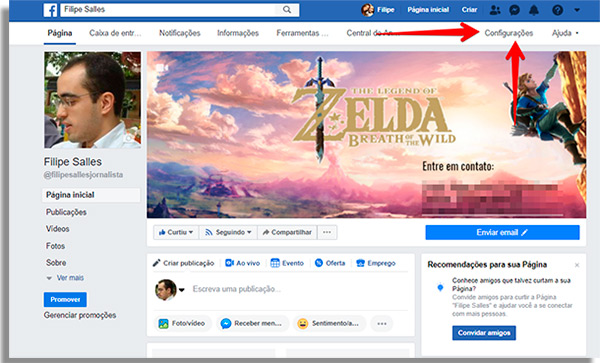600x363 pixels.
Task: Open Vídeos in sidebar
Action: point(58,229)
